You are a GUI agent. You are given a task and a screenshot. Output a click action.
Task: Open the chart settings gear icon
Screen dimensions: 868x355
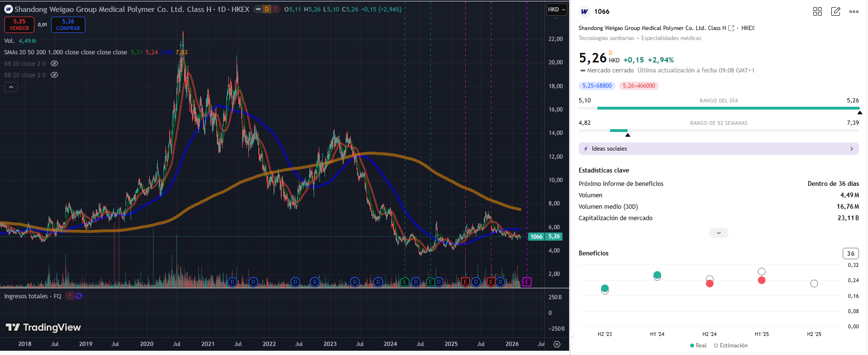pos(557,344)
